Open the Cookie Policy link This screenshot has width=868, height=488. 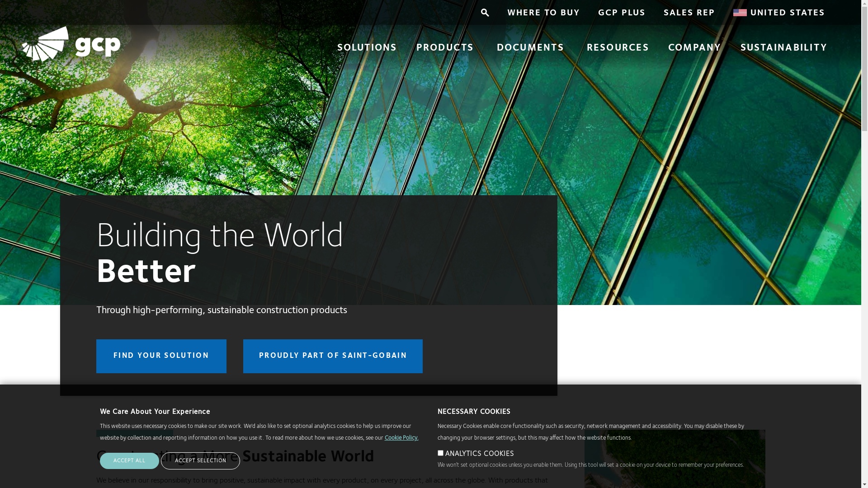[401, 438]
